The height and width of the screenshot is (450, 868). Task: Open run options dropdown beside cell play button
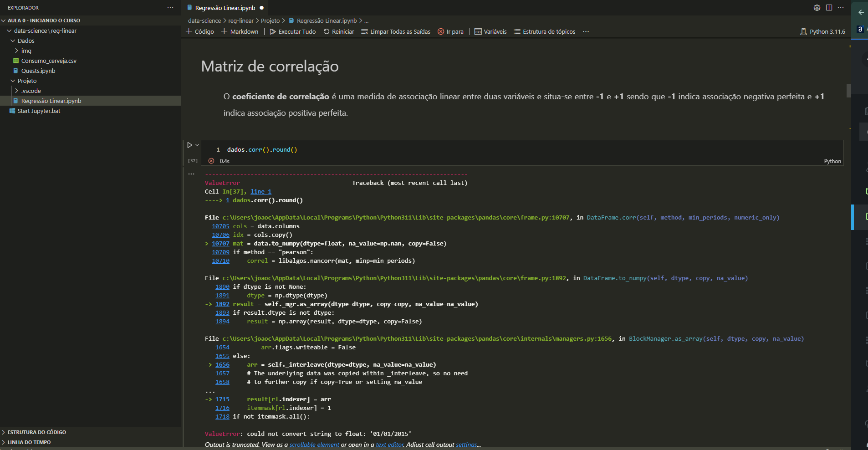[197, 145]
